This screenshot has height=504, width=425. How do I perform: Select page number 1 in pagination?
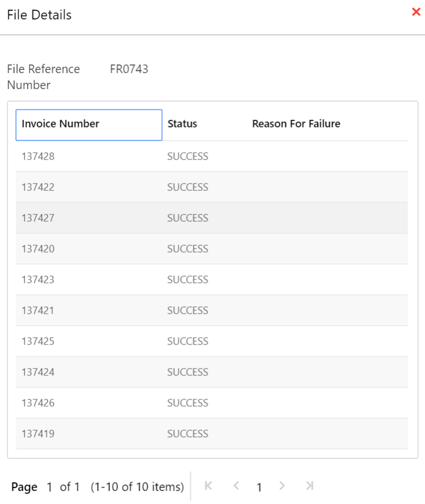[x=259, y=487]
